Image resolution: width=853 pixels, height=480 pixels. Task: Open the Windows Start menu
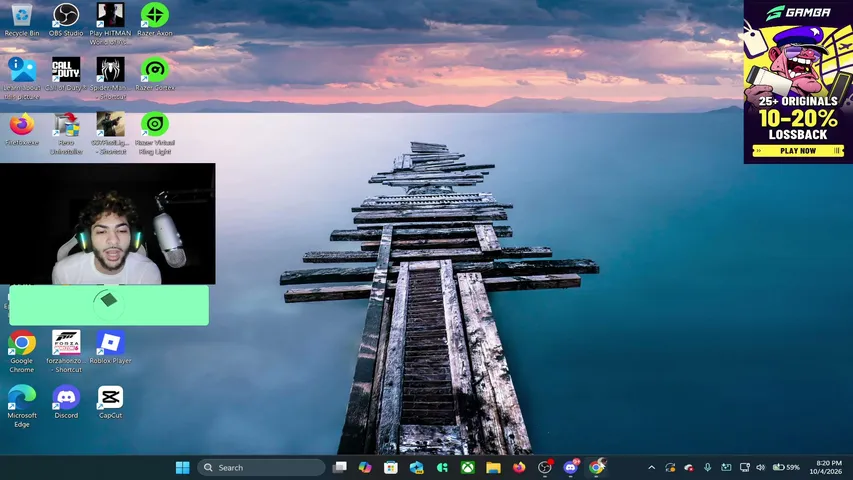tap(183, 467)
